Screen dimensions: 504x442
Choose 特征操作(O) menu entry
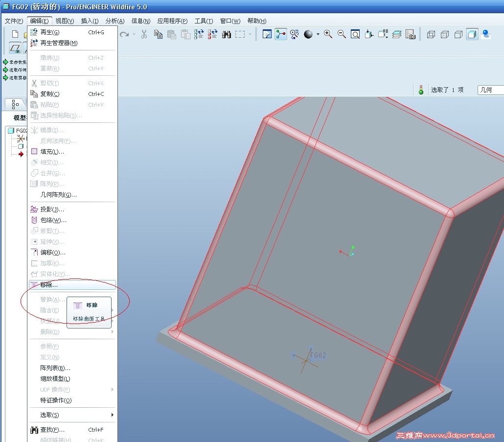[x=72, y=400]
